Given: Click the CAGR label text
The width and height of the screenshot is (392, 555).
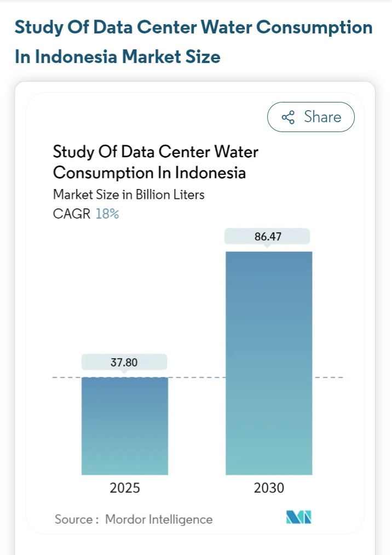Looking at the screenshot, I should coord(72,214).
